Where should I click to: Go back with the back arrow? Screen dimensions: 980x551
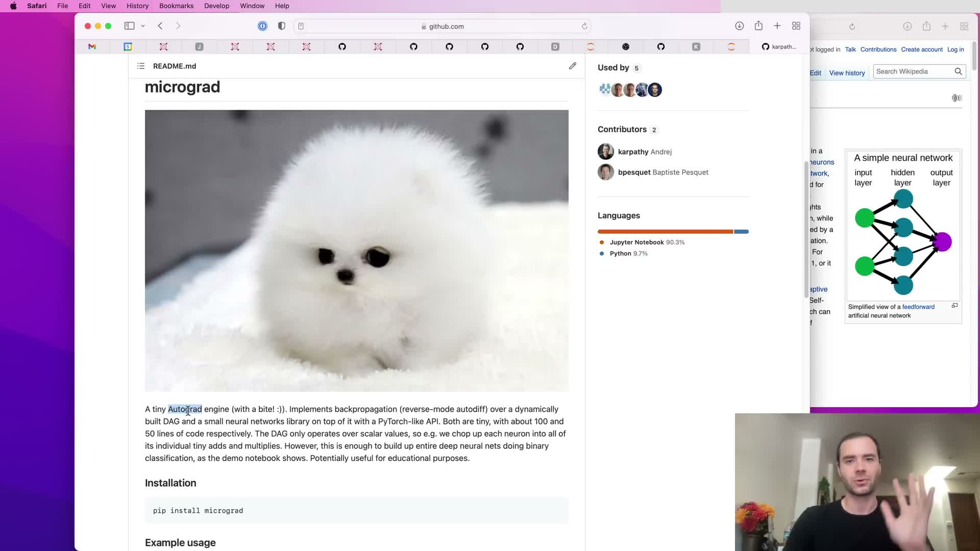[x=160, y=26]
